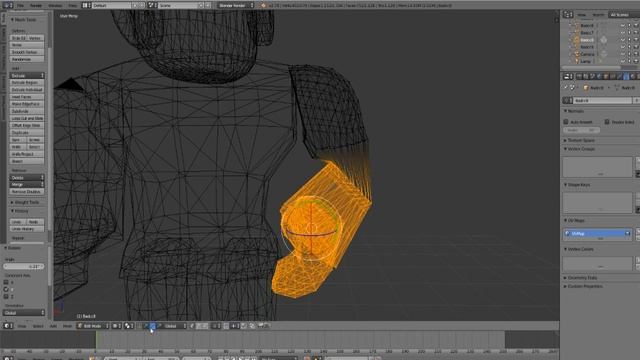
Task: Click the Subdivide button
Action: point(27,111)
